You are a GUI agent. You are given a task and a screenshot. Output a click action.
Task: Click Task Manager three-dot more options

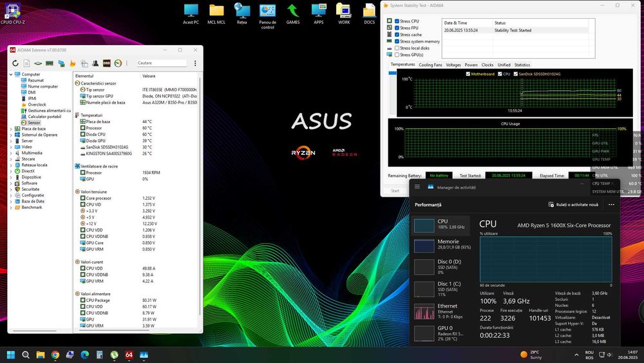[611, 205]
